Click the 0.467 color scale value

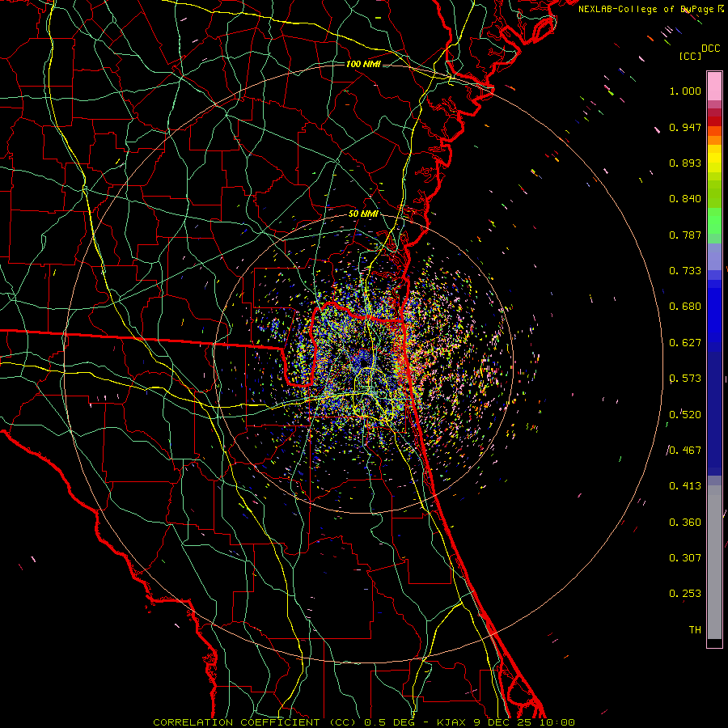click(x=685, y=451)
